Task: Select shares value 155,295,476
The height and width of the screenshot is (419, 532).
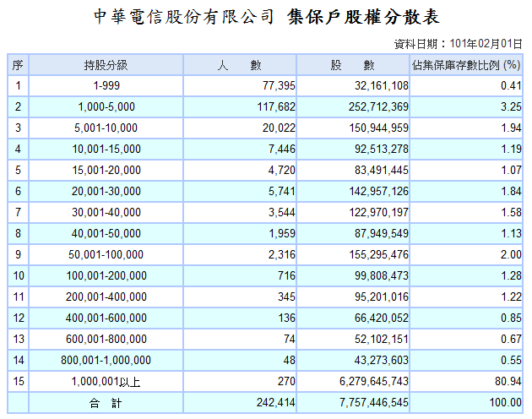Action: coord(379,254)
